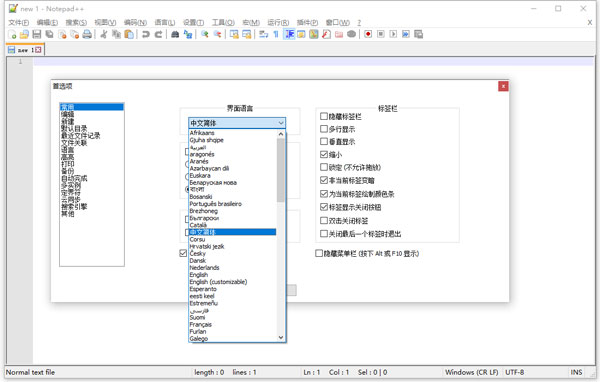Click the Copy toolbar icon
This screenshot has width=600, height=382.
(116, 34)
